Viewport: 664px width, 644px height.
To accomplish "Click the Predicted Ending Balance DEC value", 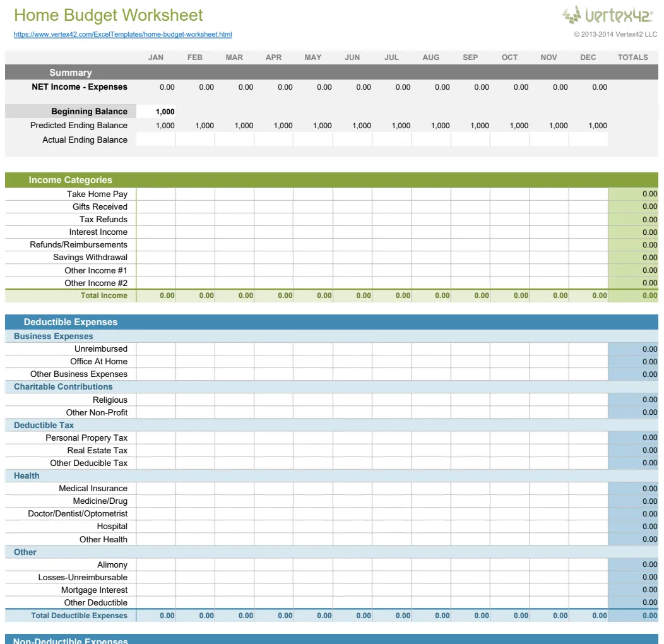I will tap(598, 126).
